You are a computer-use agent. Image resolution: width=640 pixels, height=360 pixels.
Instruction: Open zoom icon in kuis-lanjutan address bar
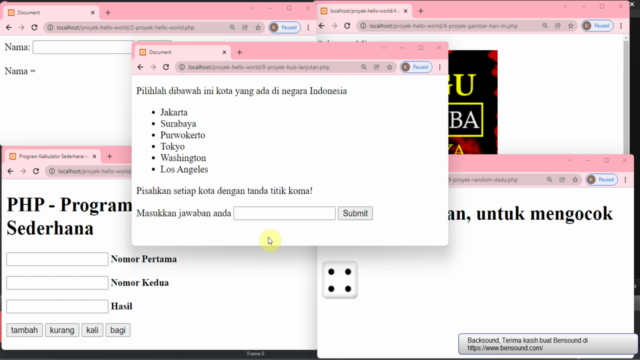[364, 67]
